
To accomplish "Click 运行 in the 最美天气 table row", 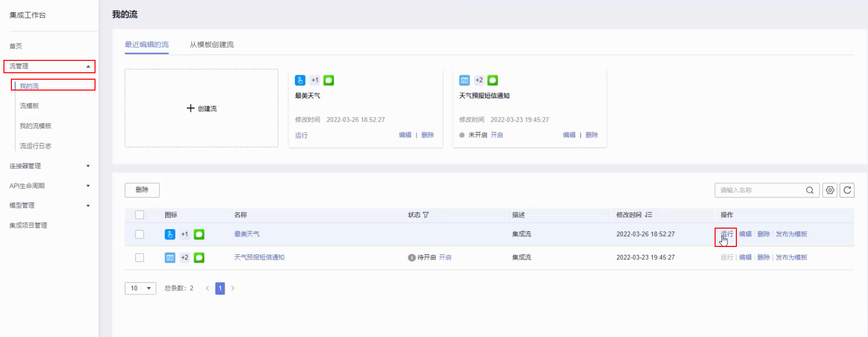I will (x=727, y=234).
